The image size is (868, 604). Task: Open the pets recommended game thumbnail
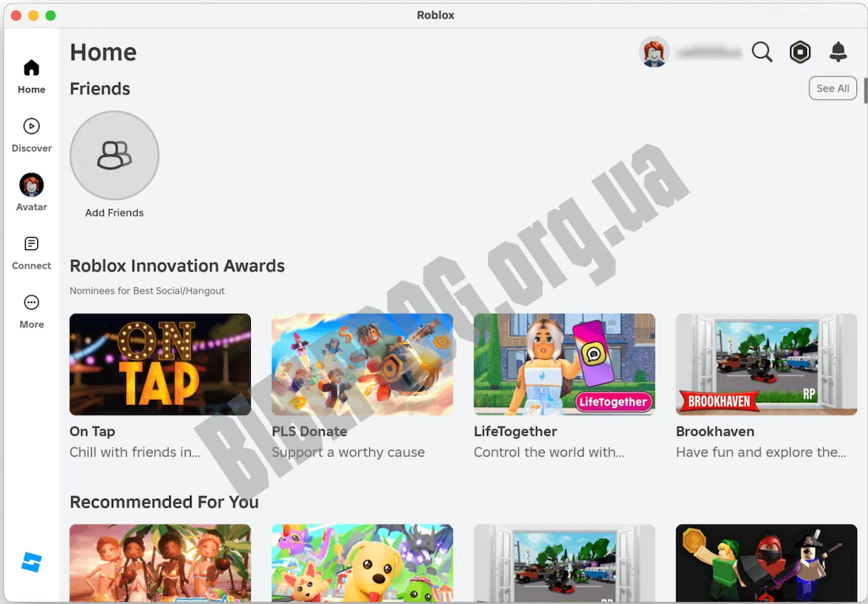click(x=362, y=563)
